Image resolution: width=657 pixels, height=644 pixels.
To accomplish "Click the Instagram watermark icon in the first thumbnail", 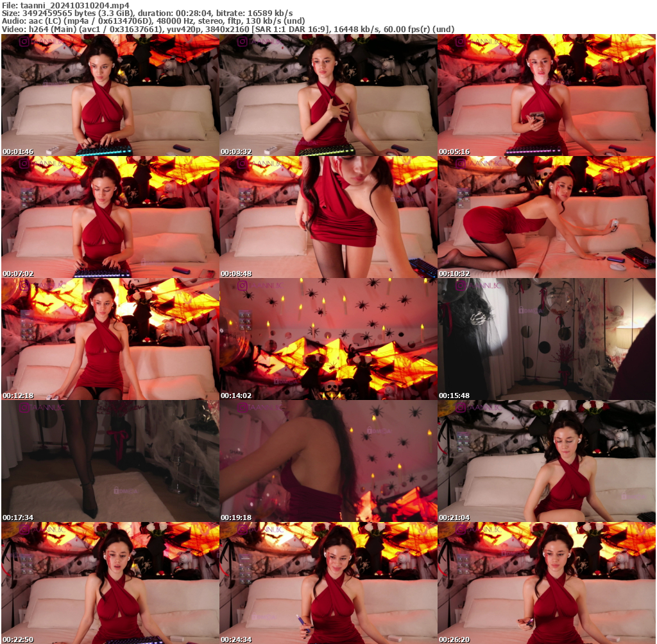I will tap(24, 41).
